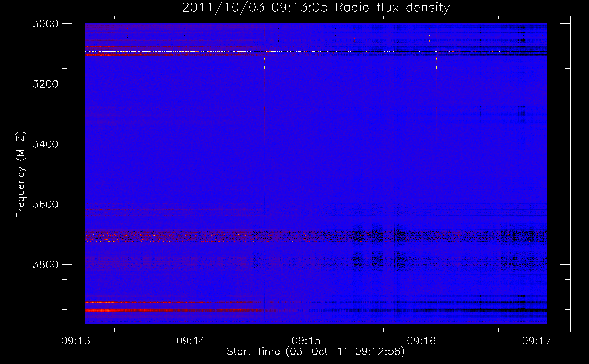589x364 pixels.
Task: Click the 3600 frequency tick label
Action: pos(46,204)
